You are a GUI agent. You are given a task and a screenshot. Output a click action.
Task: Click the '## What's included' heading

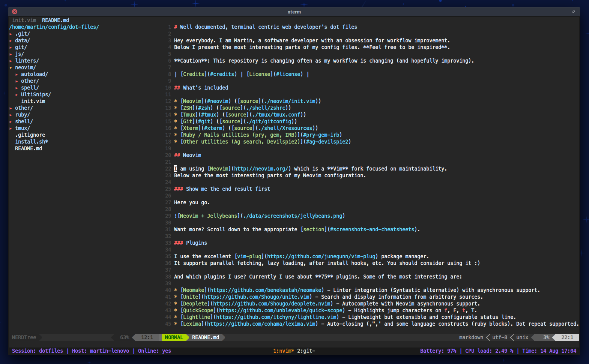(x=201, y=88)
